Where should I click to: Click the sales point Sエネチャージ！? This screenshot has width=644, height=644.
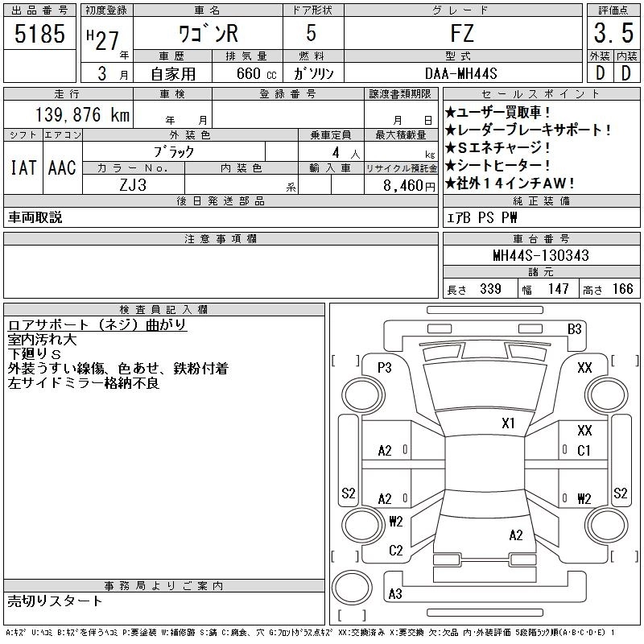(x=497, y=147)
